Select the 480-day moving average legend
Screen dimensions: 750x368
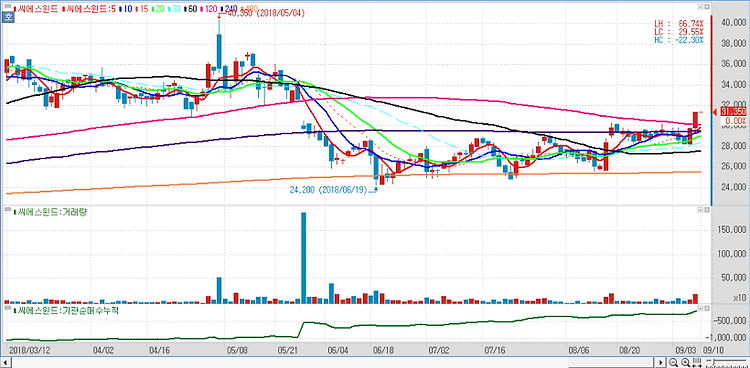250,9
